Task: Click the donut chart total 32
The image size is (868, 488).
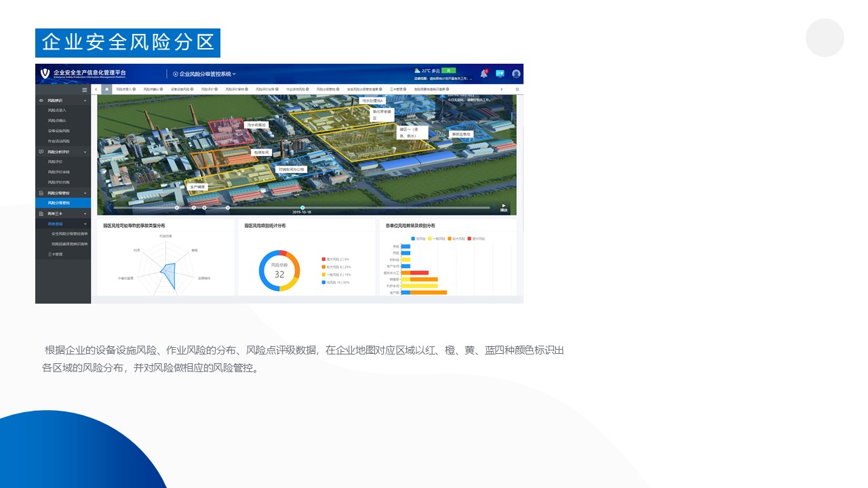Action: pyautogui.click(x=279, y=274)
